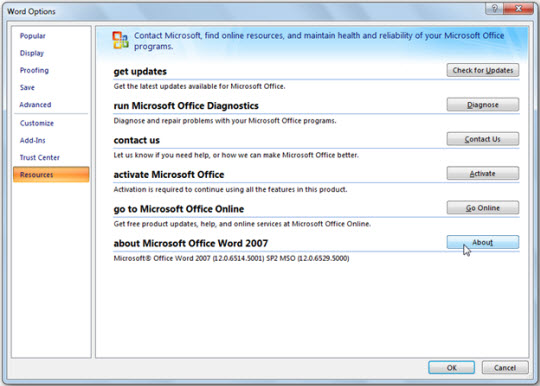Click the Microsoft Office logo icon

pos(121,40)
